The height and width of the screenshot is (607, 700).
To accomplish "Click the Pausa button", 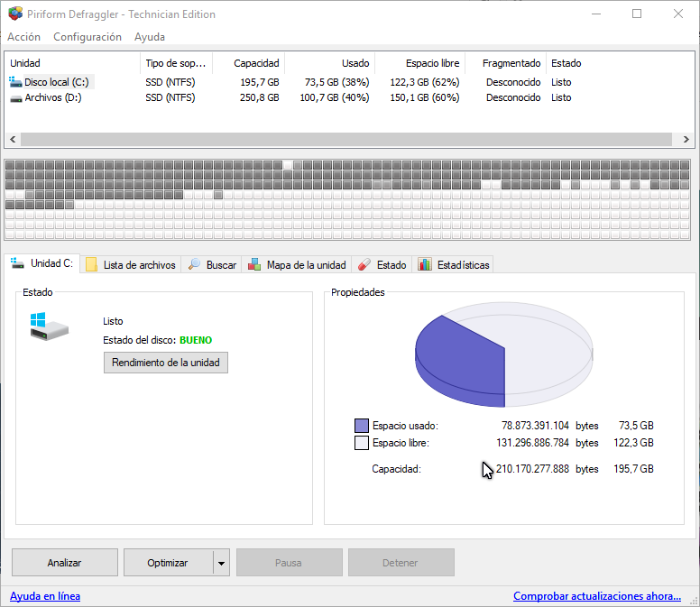I will (289, 563).
